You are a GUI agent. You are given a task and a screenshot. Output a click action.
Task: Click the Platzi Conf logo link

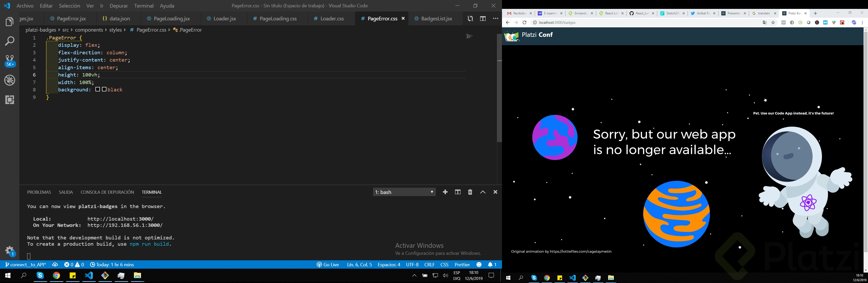[x=529, y=36]
